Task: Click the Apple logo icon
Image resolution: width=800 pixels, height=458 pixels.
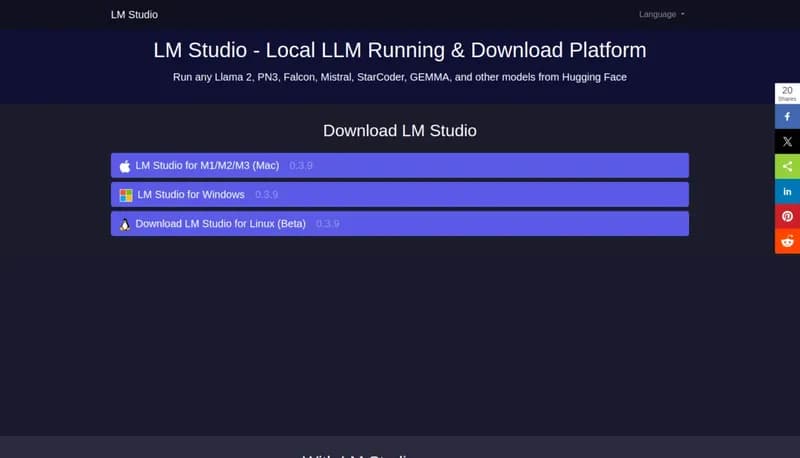Action: point(125,166)
